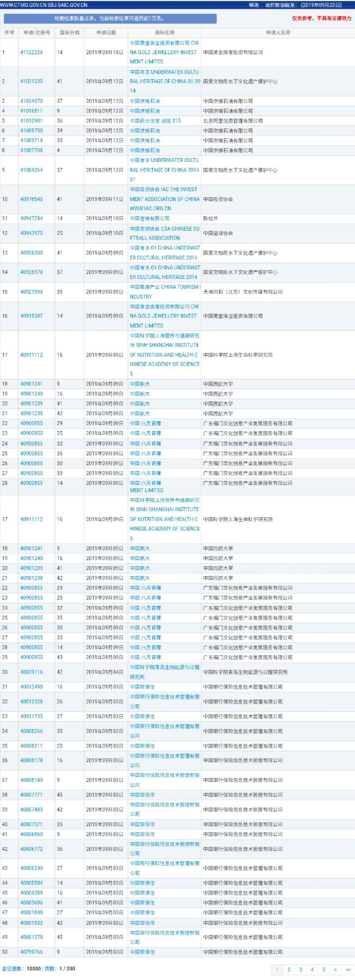Click application number 41012981

click(31, 121)
